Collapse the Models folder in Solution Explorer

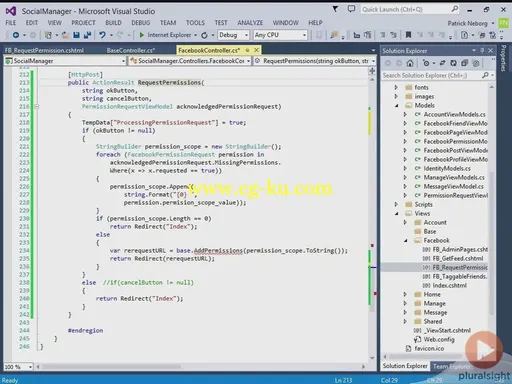397,105
